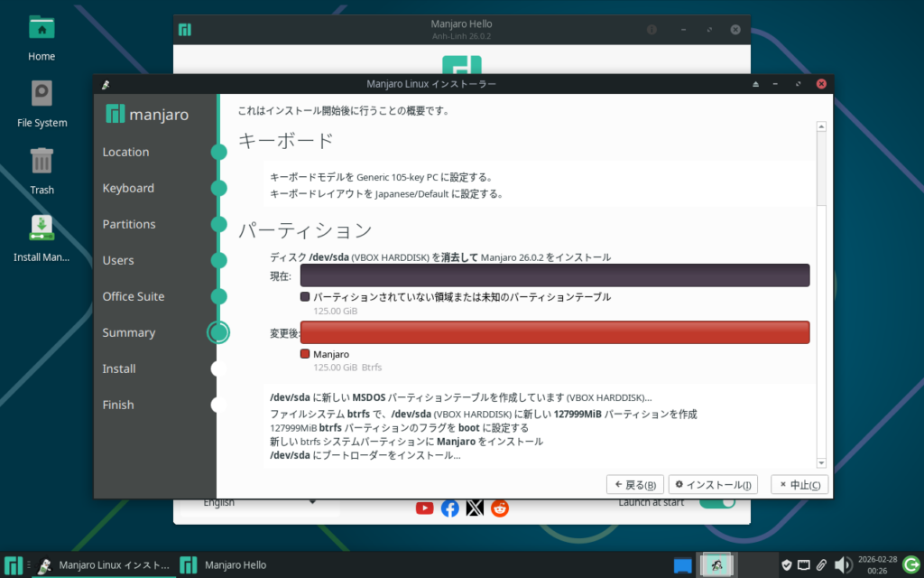
Task: Click the green logout icon in panel
Action: click(x=910, y=565)
